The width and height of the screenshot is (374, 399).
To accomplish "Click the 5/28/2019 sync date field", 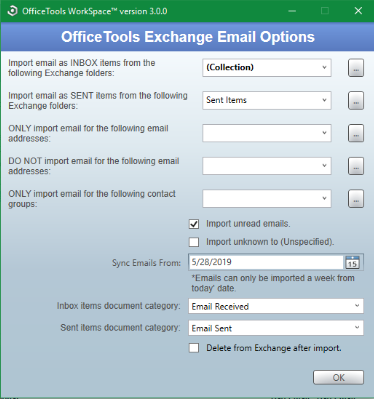I will click(266, 262).
